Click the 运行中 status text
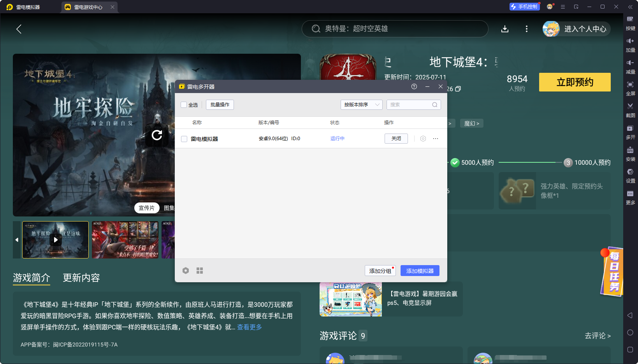The image size is (638, 364). [x=337, y=139]
